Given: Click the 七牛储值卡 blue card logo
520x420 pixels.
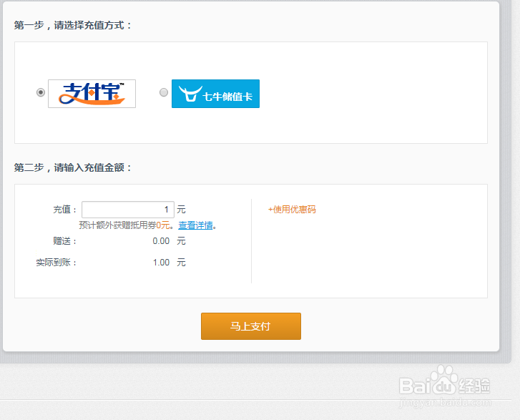Looking at the screenshot, I should (215, 94).
